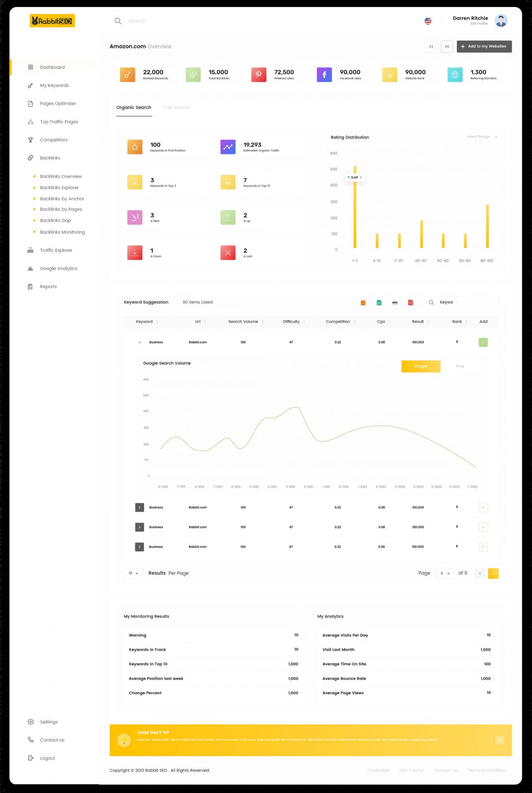Click the search magnifier icon in header
Viewport: 532px width, 793px height.
tap(118, 21)
